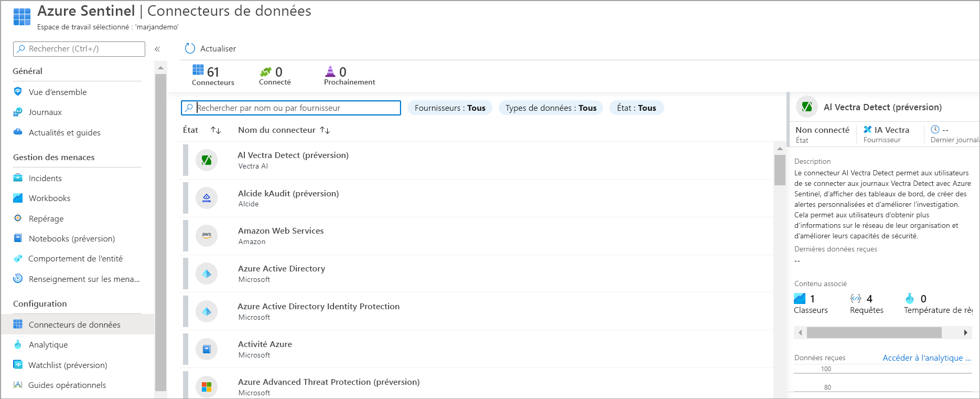Select Amazon Web Services row text
The width and height of the screenshot is (980, 399).
click(x=281, y=231)
